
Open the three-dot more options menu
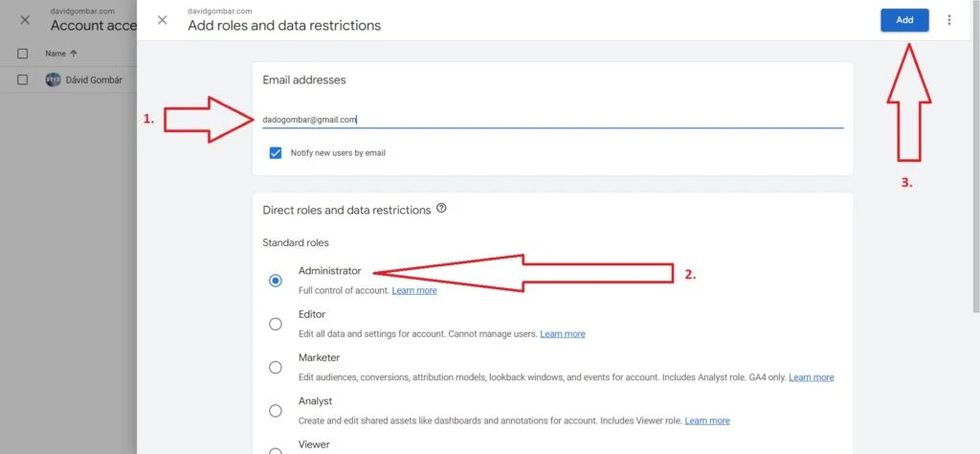[949, 20]
